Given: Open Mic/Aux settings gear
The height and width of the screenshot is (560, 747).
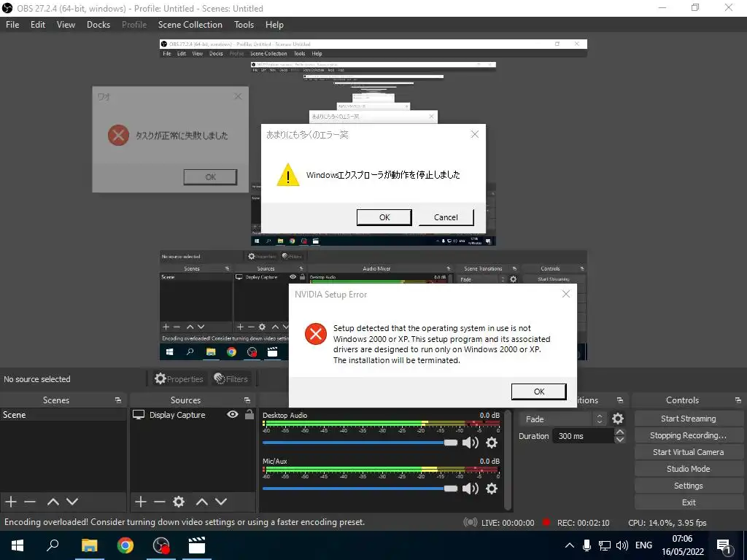Looking at the screenshot, I should tap(492, 489).
